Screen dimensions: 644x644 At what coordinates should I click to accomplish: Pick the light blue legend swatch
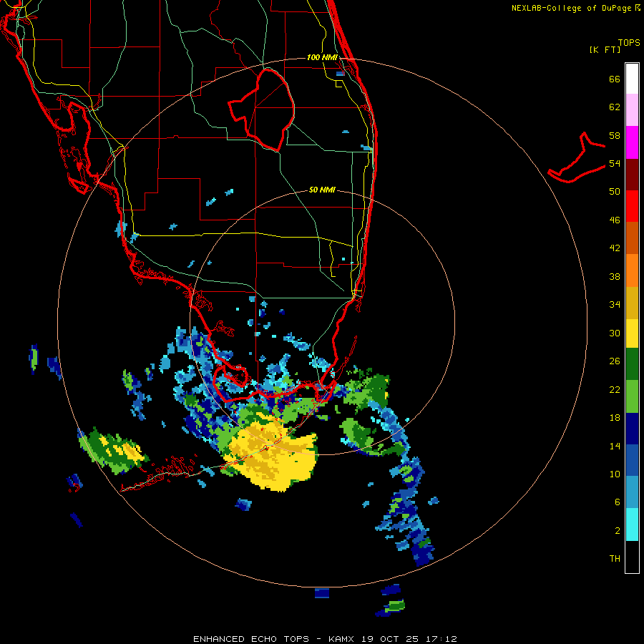click(632, 492)
